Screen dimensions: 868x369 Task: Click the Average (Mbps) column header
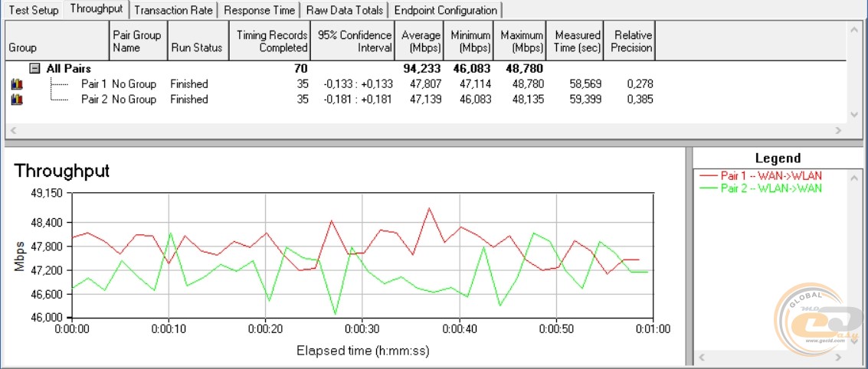pos(421,41)
